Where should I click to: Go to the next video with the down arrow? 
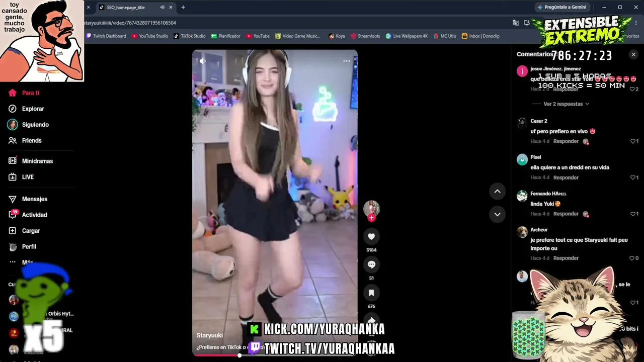[497, 214]
